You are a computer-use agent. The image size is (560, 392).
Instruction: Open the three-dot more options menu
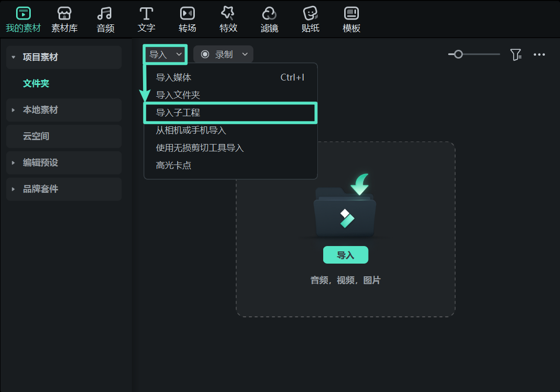[x=539, y=55]
